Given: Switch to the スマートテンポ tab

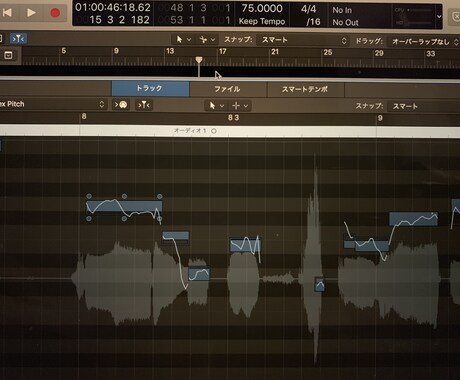Looking at the screenshot, I should point(305,89).
